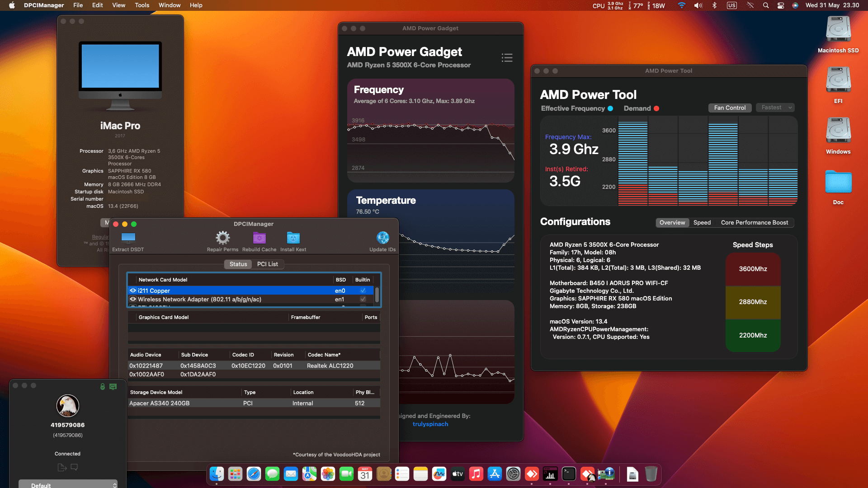Image resolution: width=868 pixels, height=488 pixels.
Task: Trigger Update IDs in DPCIManager
Action: tap(382, 238)
